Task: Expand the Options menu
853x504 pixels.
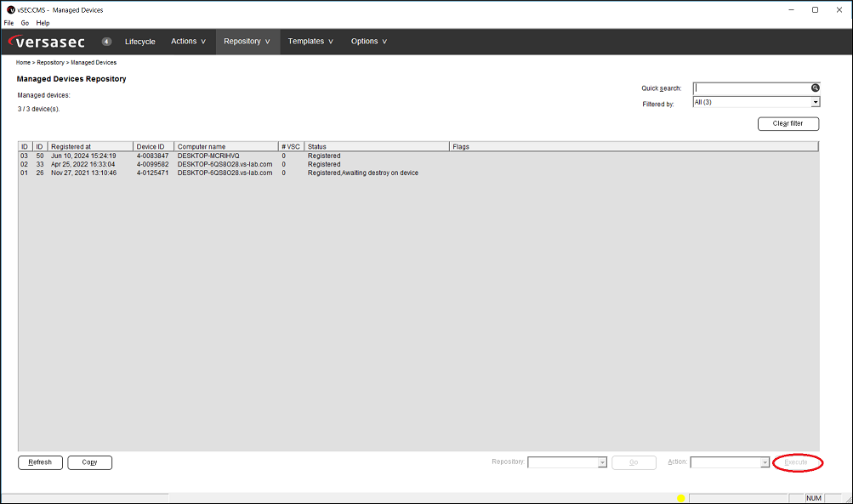Action: tap(369, 42)
